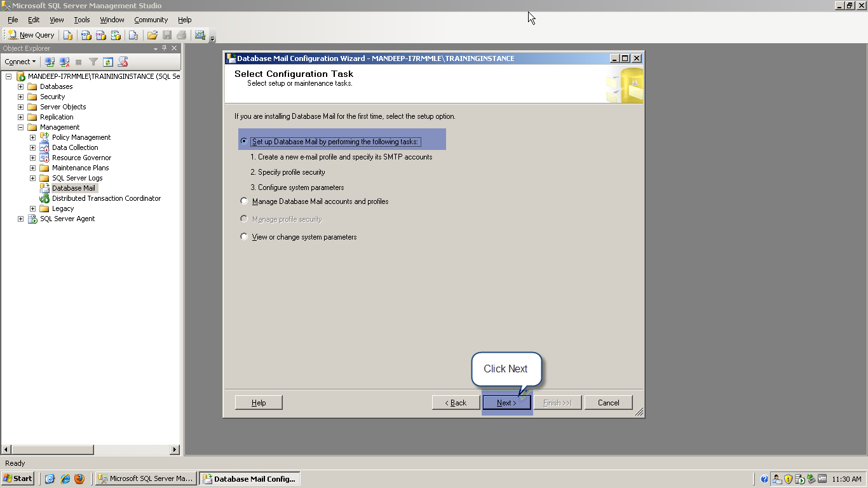Click the New Query toolbar button
The image size is (868, 488).
(x=32, y=35)
